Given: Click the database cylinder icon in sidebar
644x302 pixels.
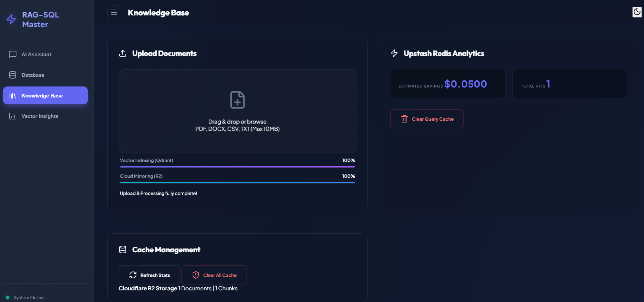Looking at the screenshot, I should click(x=13, y=75).
